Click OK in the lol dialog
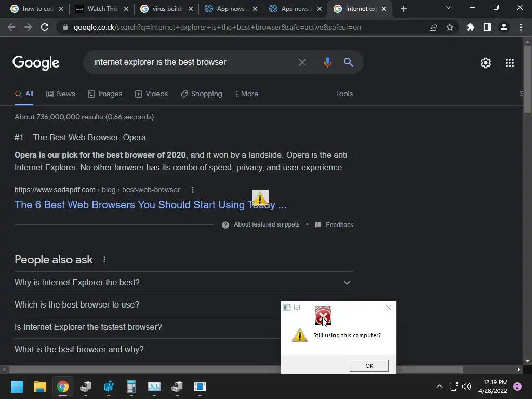532x399 pixels. [369, 366]
